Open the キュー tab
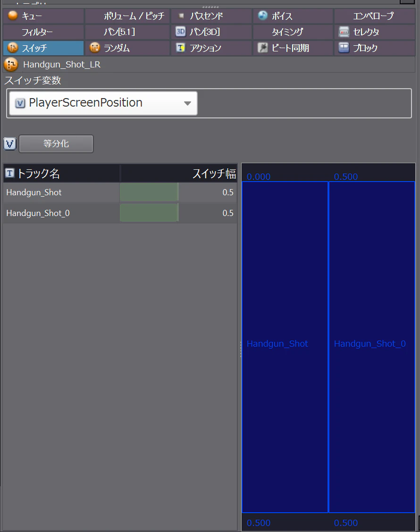420x532 pixels. click(43, 16)
